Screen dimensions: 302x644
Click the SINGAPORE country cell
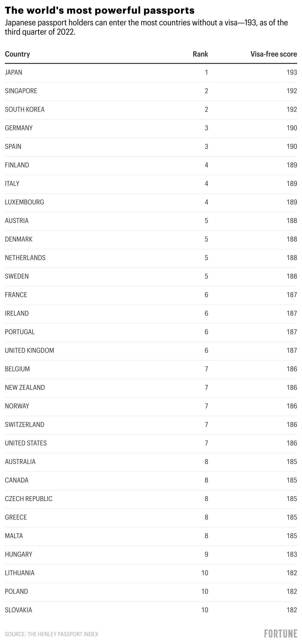[21, 91]
